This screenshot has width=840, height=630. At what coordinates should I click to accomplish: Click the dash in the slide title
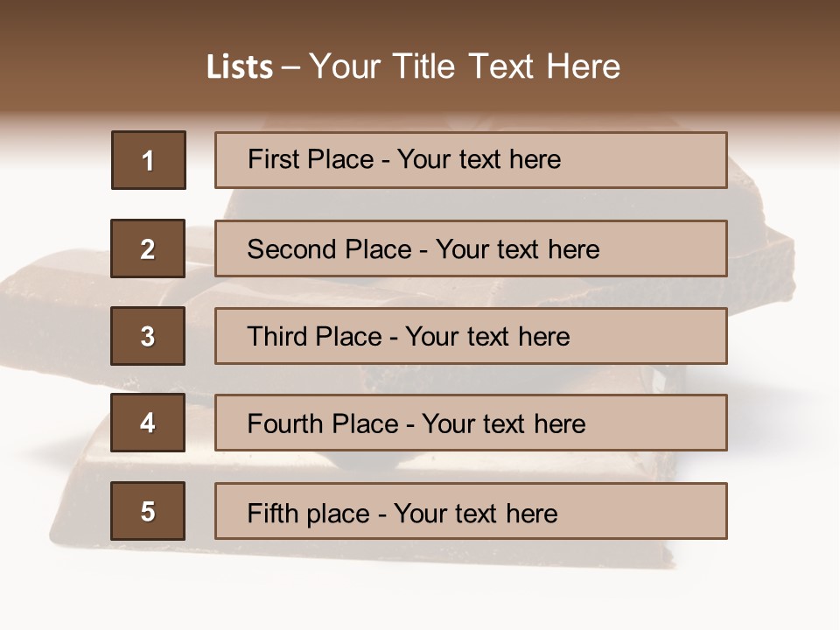290,67
